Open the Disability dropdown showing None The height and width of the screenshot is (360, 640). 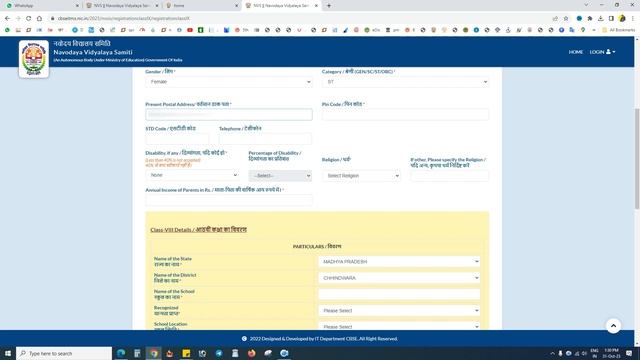tap(192, 175)
